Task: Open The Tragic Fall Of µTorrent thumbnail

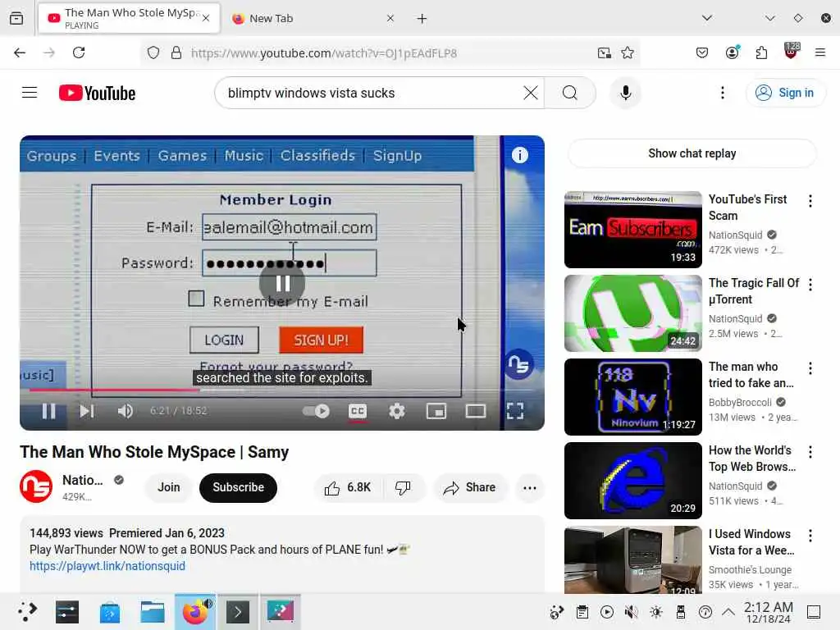Action: click(632, 313)
